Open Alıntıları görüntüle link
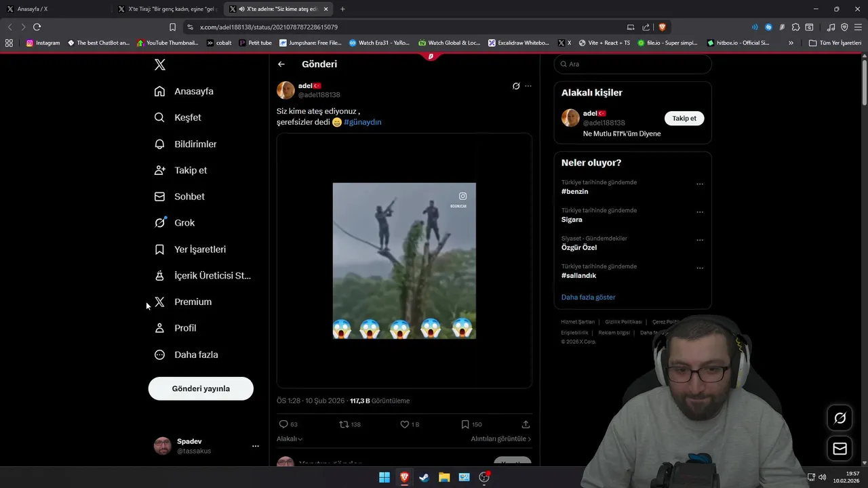The image size is (868, 488). (501, 439)
